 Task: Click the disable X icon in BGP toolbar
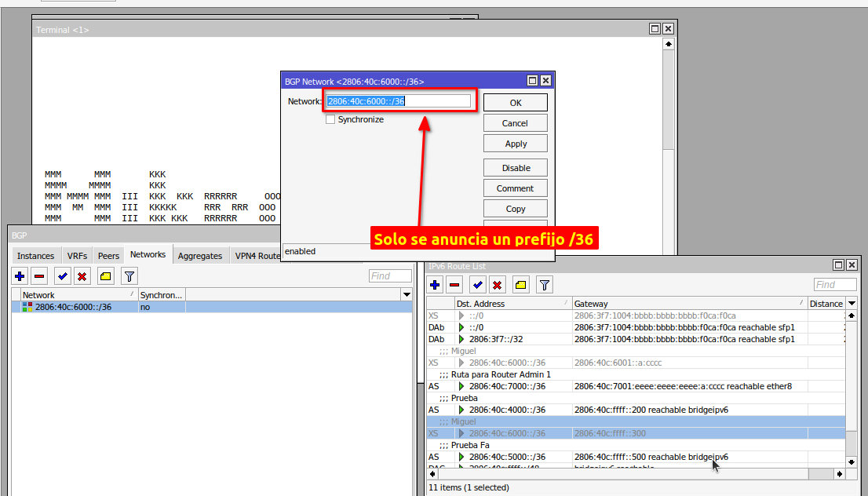point(82,276)
